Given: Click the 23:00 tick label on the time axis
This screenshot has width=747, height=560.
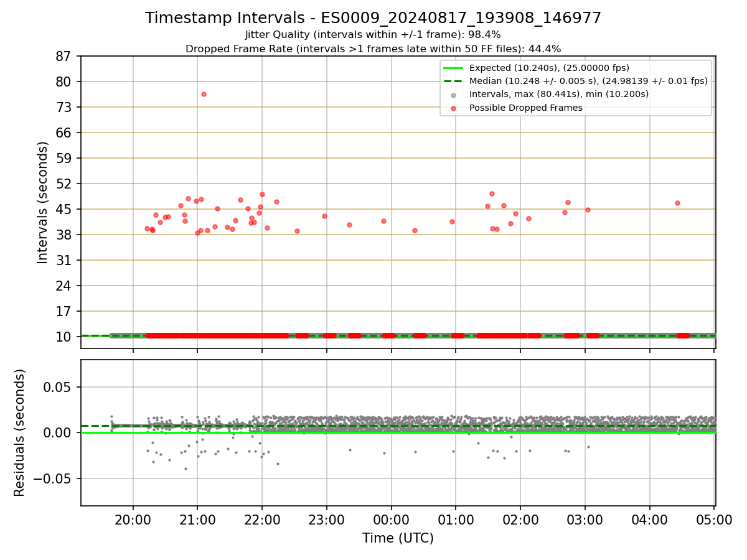Looking at the screenshot, I should pos(327,520).
